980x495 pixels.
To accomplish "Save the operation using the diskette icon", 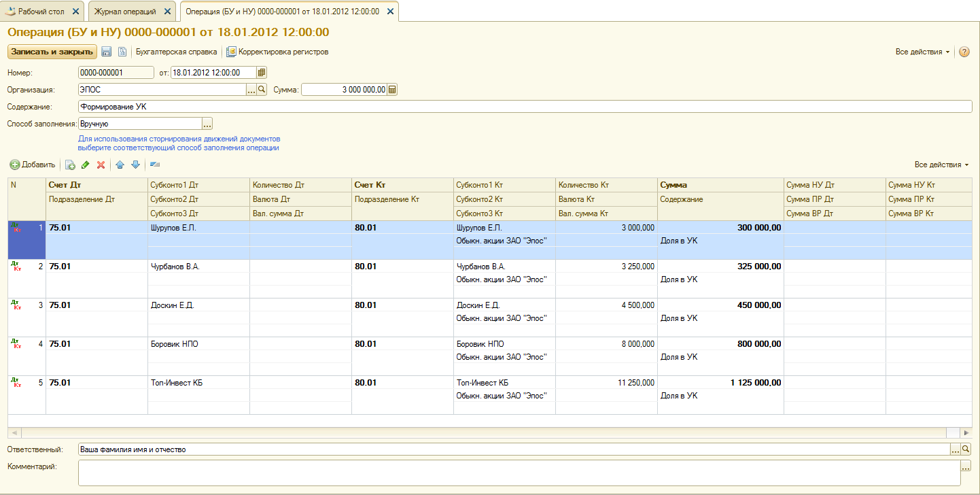I will tap(107, 52).
